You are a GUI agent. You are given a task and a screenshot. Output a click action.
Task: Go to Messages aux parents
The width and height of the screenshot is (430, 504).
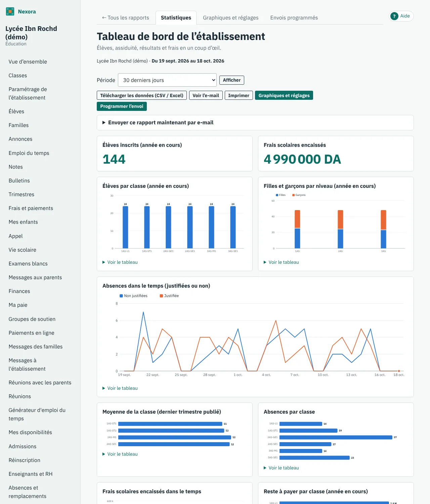[x=35, y=277]
